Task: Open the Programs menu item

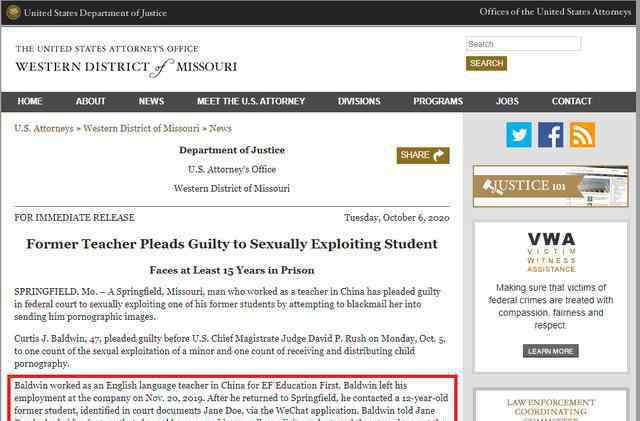Action: coord(438,101)
